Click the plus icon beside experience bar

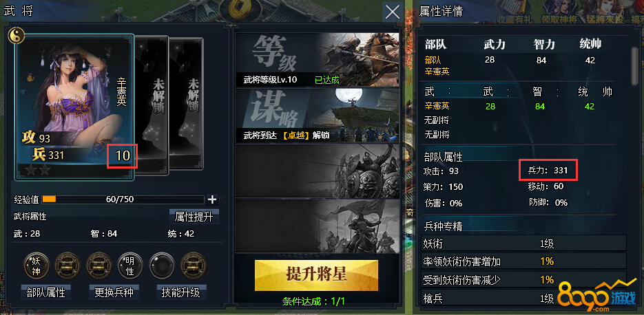click(212, 199)
